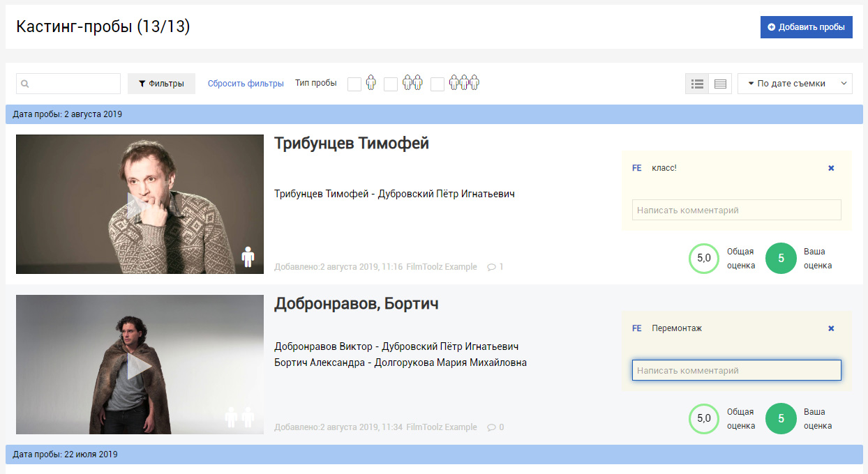Click Сбросить фильтры reset link

[x=246, y=84]
